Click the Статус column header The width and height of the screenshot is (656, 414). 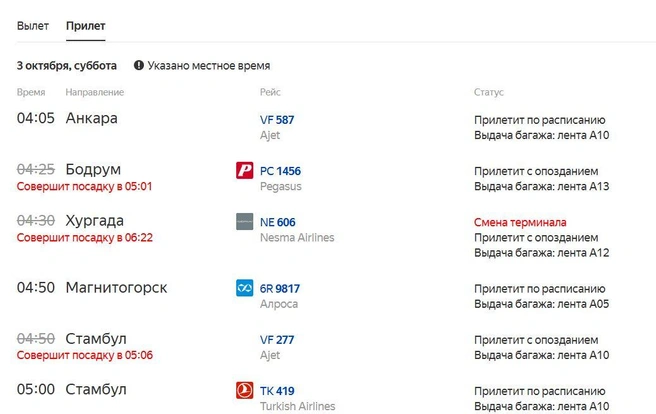pyautogui.click(x=489, y=92)
